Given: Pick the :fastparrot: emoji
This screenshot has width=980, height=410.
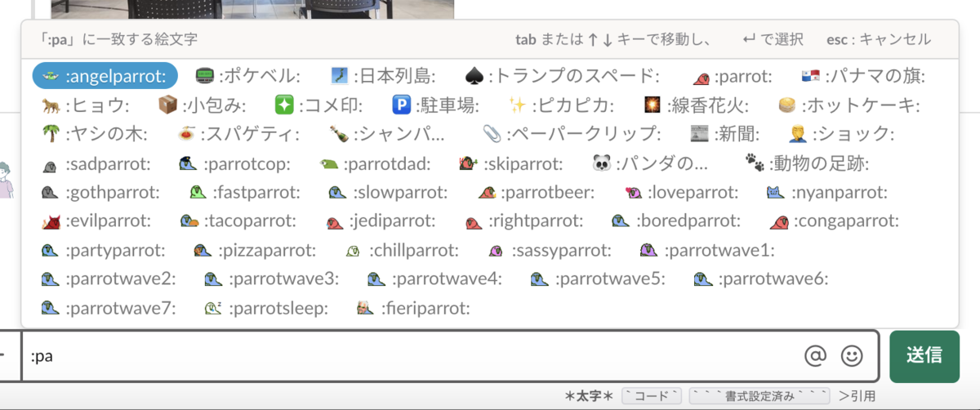Looking at the screenshot, I should pyautogui.click(x=244, y=192).
